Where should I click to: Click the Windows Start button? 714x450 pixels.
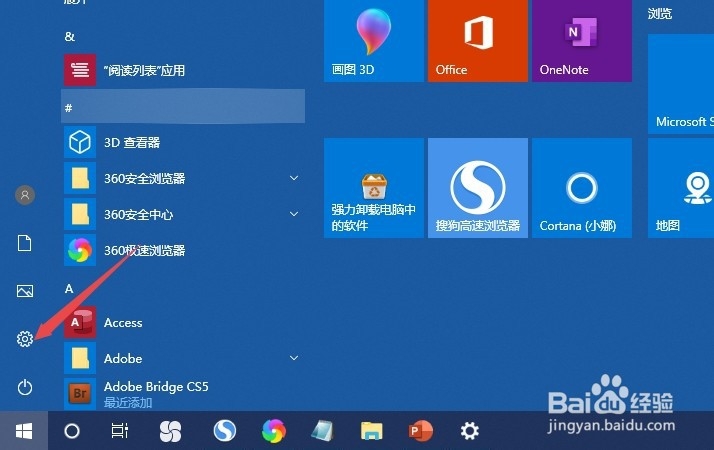pyautogui.click(x=24, y=431)
